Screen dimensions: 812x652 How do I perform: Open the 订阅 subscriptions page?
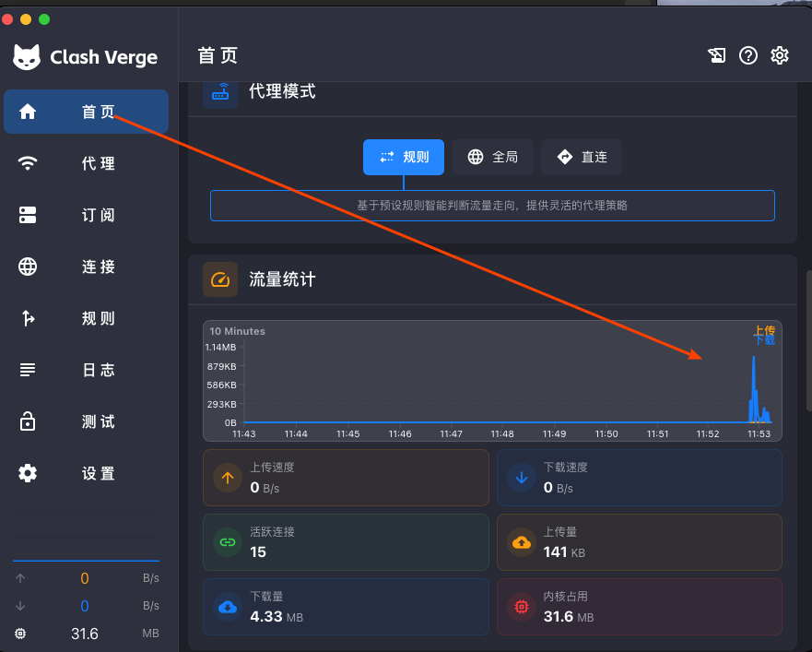[x=86, y=215]
